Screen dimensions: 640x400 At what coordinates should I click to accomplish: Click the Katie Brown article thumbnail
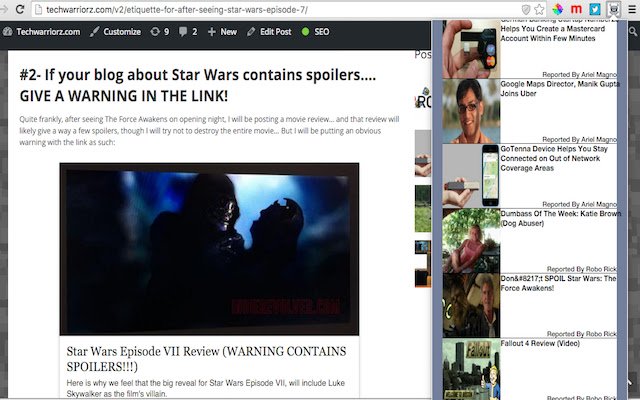[471, 241]
